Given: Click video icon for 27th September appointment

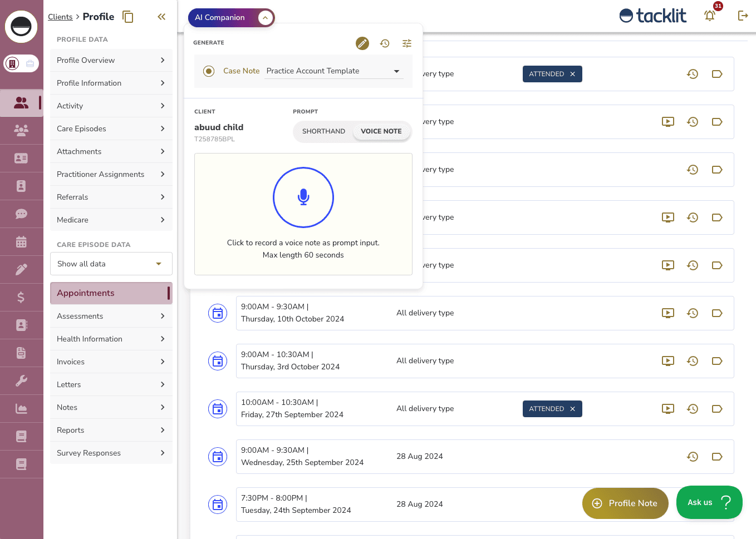Looking at the screenshot, I should pos(668,409).
